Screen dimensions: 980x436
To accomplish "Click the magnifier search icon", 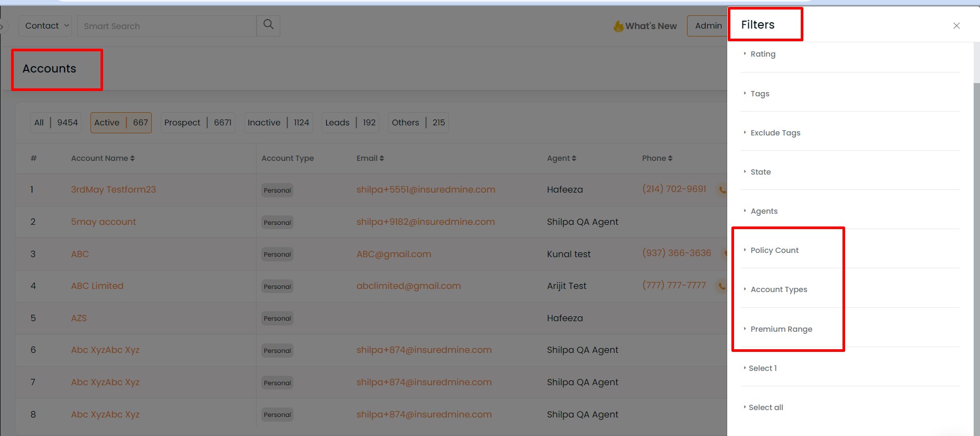I will tap(268, 25).
